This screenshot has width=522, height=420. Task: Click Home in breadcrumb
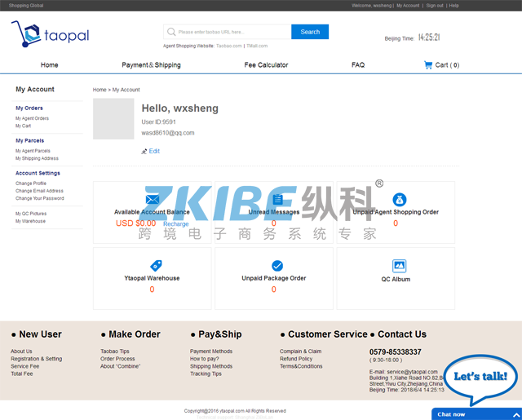coord(100,90)
